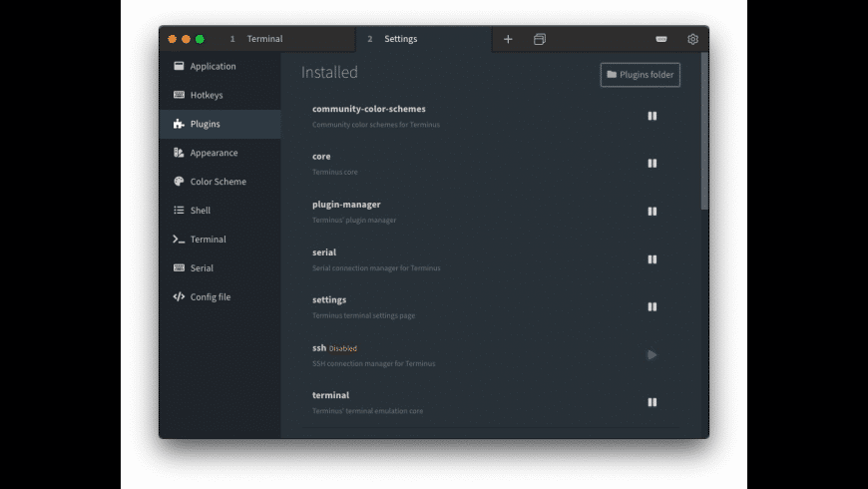Click the Disabled label next to ssh
Screen dimensions: 868x489
pos(342,348)
